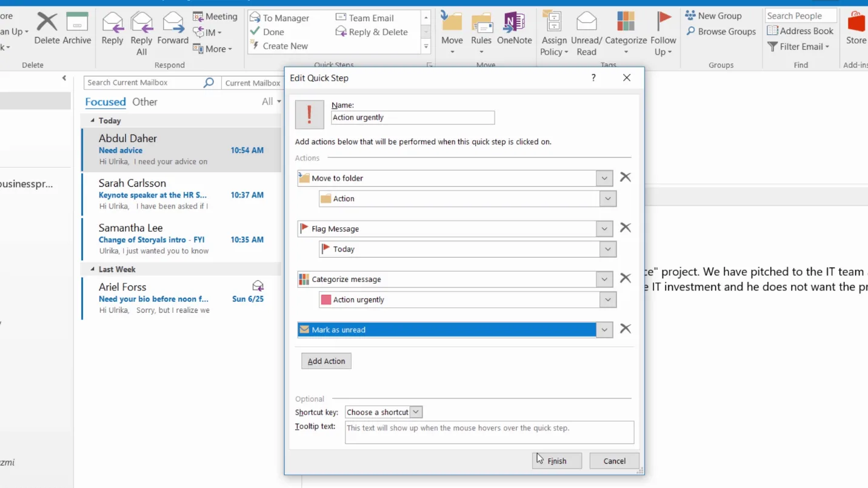Open the Action folder selection dropdown
Viewport: 868px width, 488px height.
pos(608,199)
